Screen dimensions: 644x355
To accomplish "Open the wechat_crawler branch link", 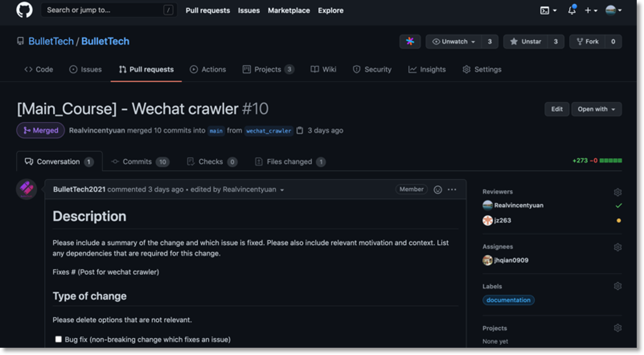I will click(x=269, y=131).
